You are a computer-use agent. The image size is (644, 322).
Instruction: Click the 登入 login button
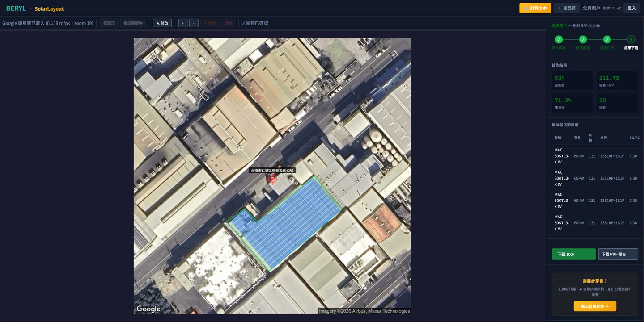point(631,8)
